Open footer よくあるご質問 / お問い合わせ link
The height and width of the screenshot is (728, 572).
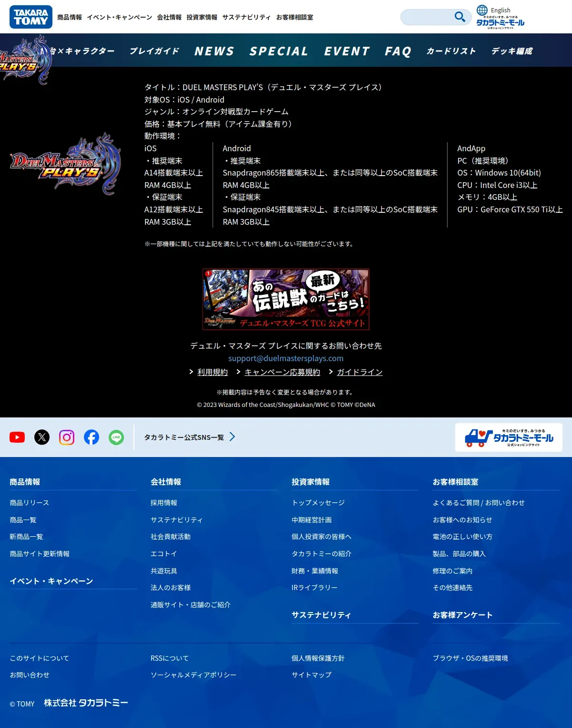tap(479, 503)
